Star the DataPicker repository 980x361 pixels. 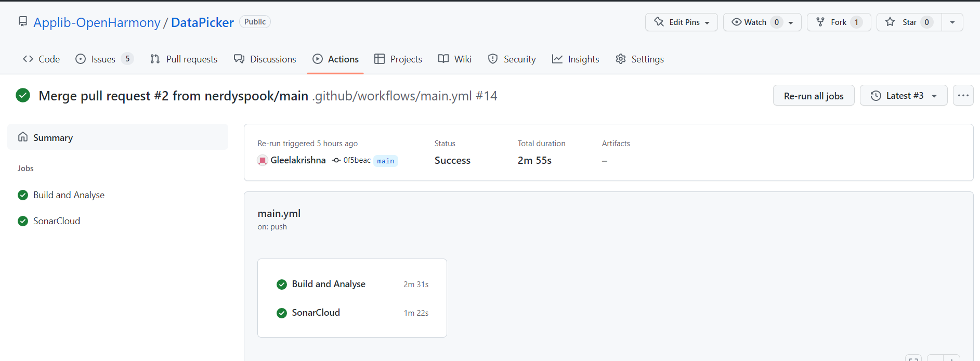coord(909,22)
